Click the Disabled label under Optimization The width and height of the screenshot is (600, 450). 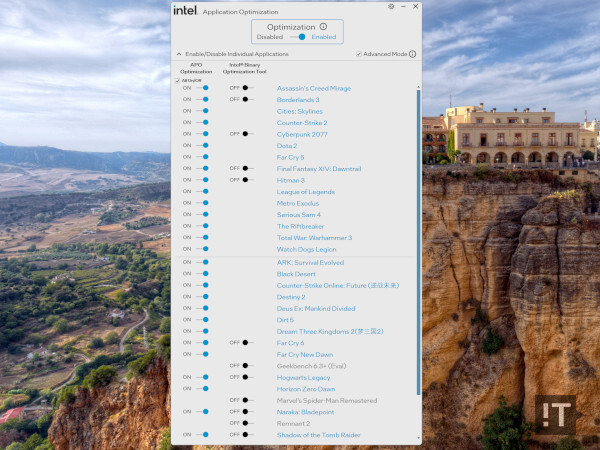tap(270, 37)
